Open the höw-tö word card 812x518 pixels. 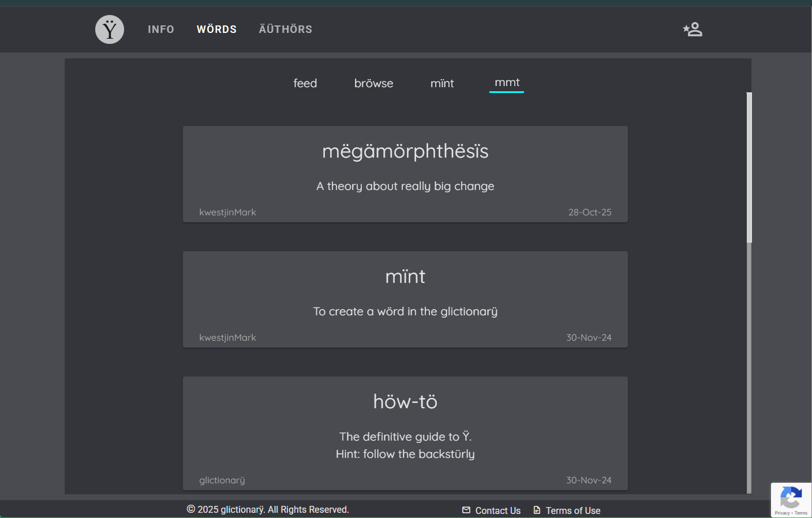(405, 433)
